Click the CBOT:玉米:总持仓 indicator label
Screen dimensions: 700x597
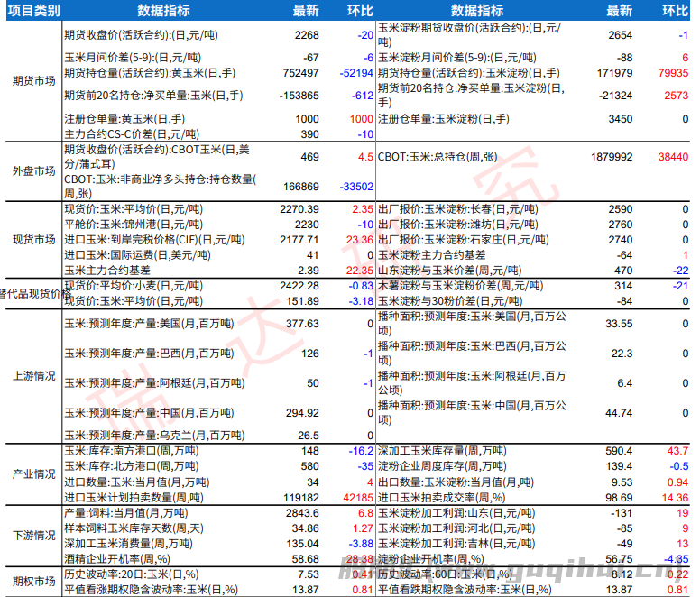coord(437,156)
